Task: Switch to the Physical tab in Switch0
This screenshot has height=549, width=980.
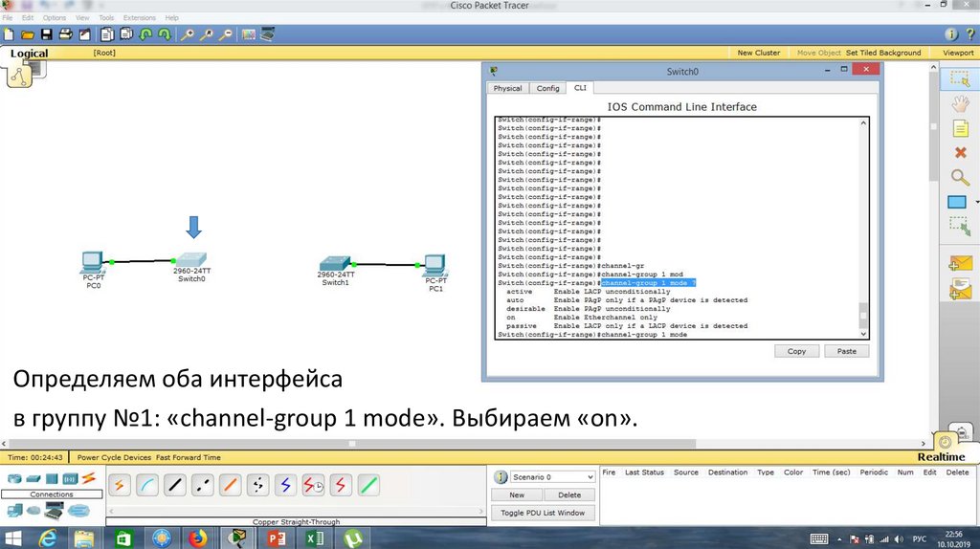Action: pos(507,88)
